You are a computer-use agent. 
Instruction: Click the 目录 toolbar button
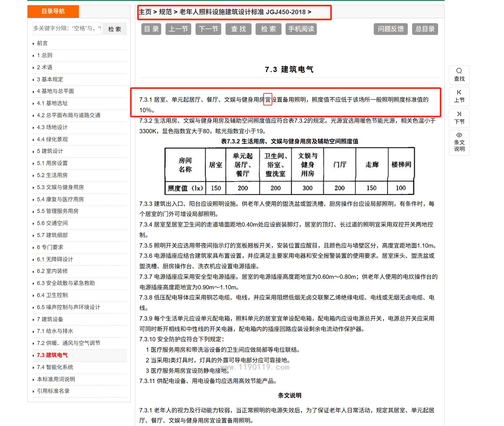152,29
